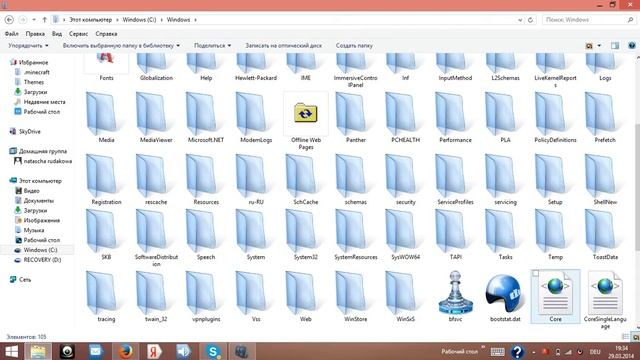Open the Поделиться dropdown
The height and width of the screenshot is (360, 640).
click(x=213, y=46)
